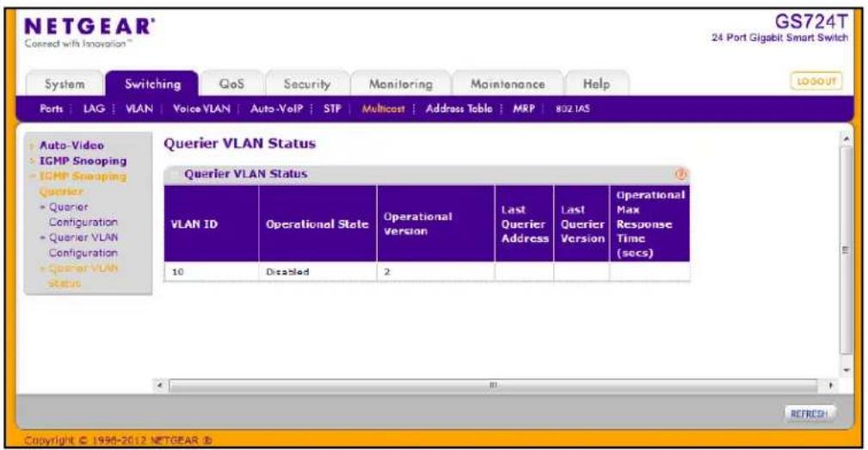
Task: Click the vertical scrollbar thumb
Action: (846, 250)
